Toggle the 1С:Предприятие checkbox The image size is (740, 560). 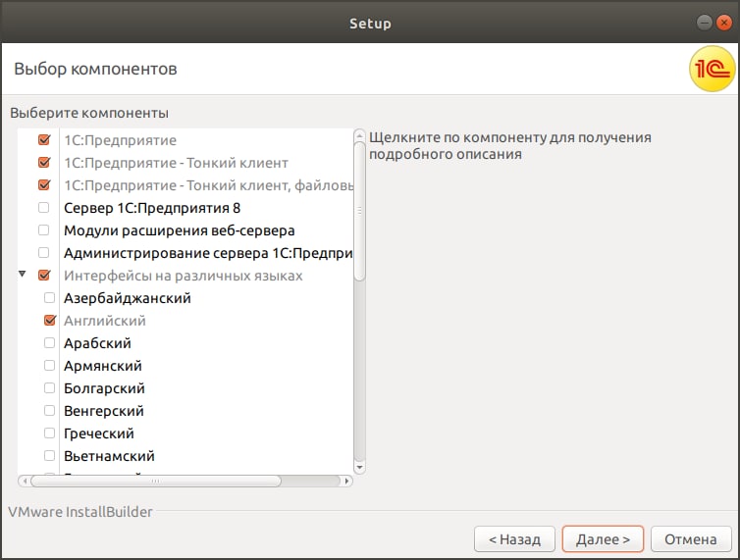click(x=44, y=139)
